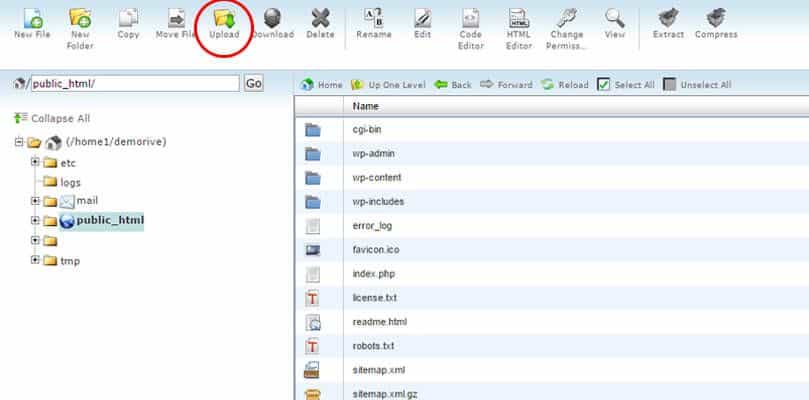This screenshot has height=400, width=809.
Task: Click the Download toolbar icon
Action: (273, 24)
